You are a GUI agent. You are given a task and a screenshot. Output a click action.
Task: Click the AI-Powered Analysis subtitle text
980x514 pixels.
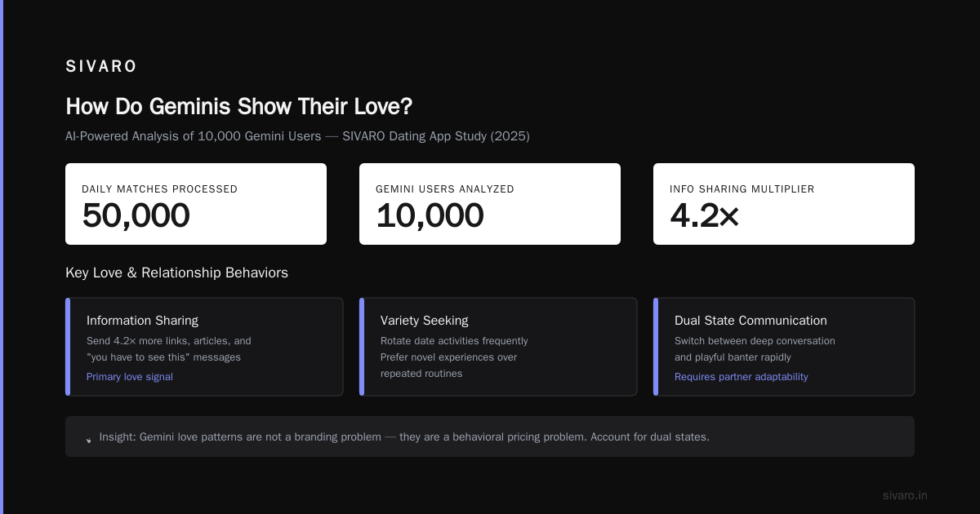point(297,136)
